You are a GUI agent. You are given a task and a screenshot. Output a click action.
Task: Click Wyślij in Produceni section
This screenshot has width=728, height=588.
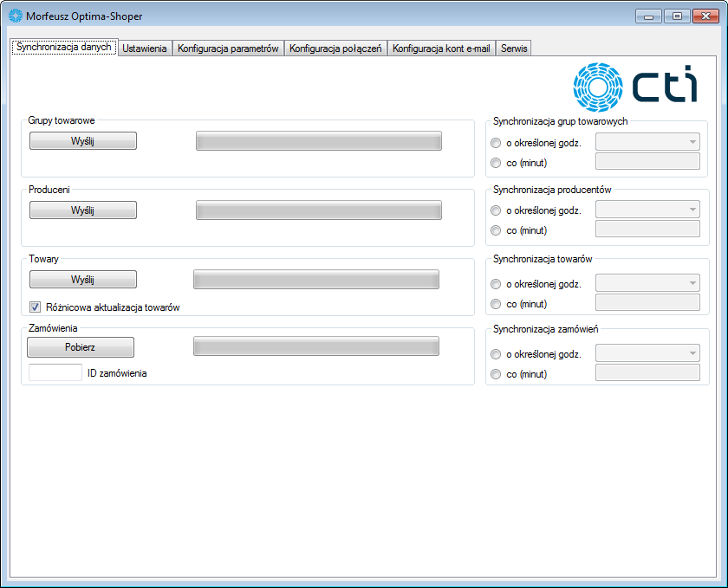pyautogui.click(x=83, y=210)
